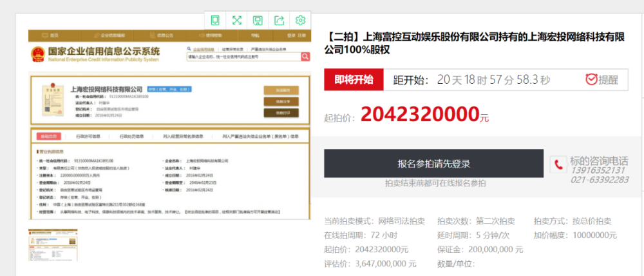Open 使用帮助 navigation item
644x276 pixels.
coord(211,35)
